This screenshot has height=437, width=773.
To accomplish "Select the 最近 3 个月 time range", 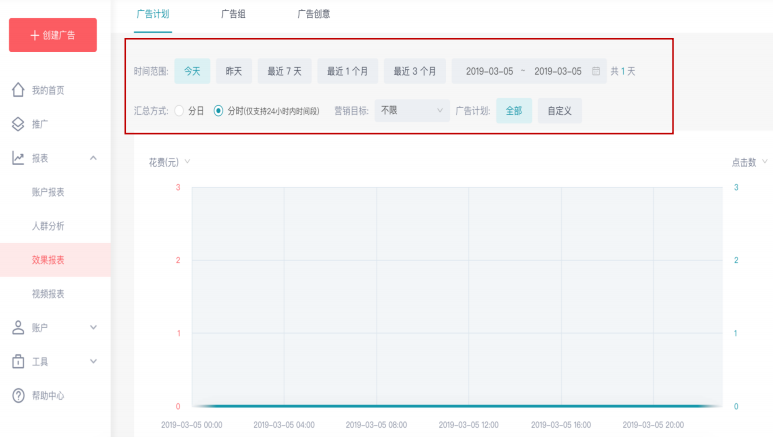I will [415, 71].
